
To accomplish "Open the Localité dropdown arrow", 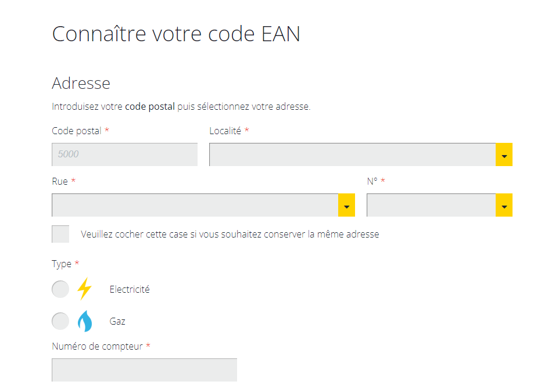I will pyautogui.click(x=504, y=154).
